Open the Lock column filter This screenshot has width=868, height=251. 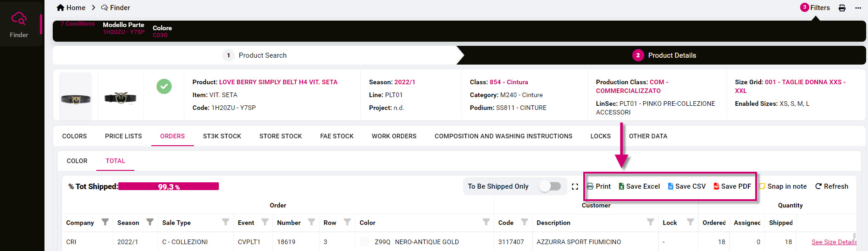click(690, 222)
